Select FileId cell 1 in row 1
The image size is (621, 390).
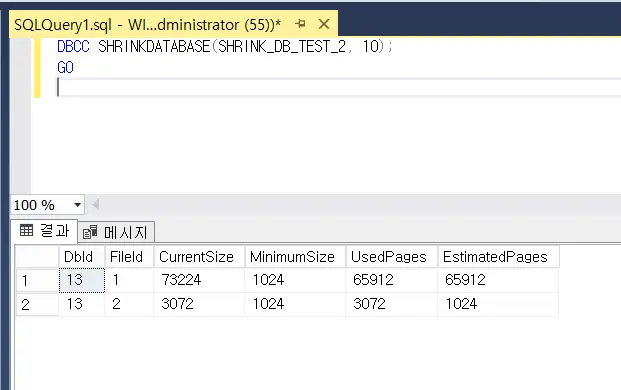pos(129,280)
